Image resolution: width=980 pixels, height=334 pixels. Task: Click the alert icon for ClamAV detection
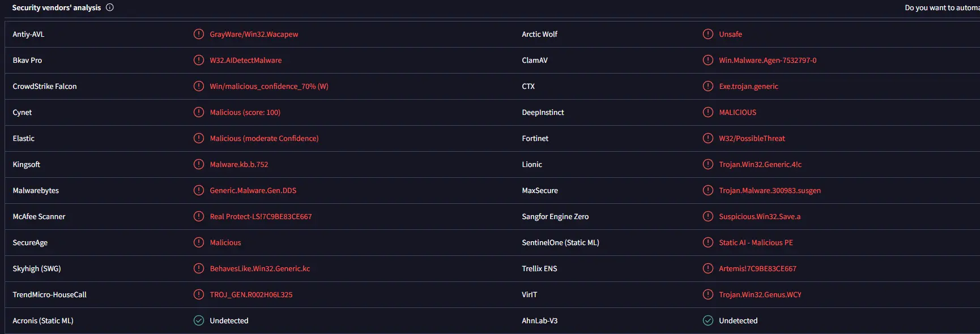[x=708, y=60]
